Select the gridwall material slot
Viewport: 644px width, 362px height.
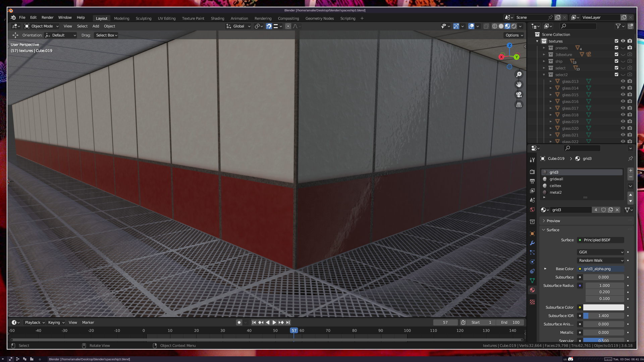click(556, 179)
